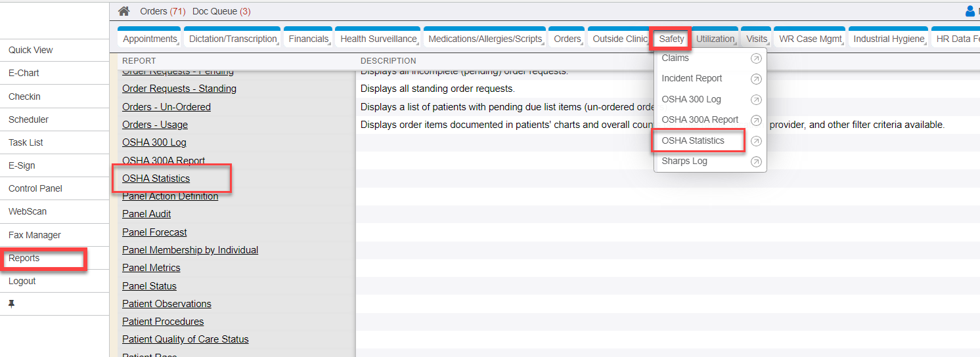Image resolution: width=980 pixels, height=357 pixels.
Task: Open the OSHA Statistics report link
Action: (x=156, y=178)
